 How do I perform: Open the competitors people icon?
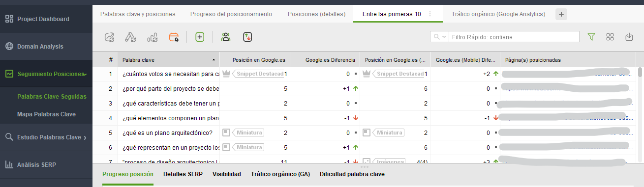pos(226,37)
